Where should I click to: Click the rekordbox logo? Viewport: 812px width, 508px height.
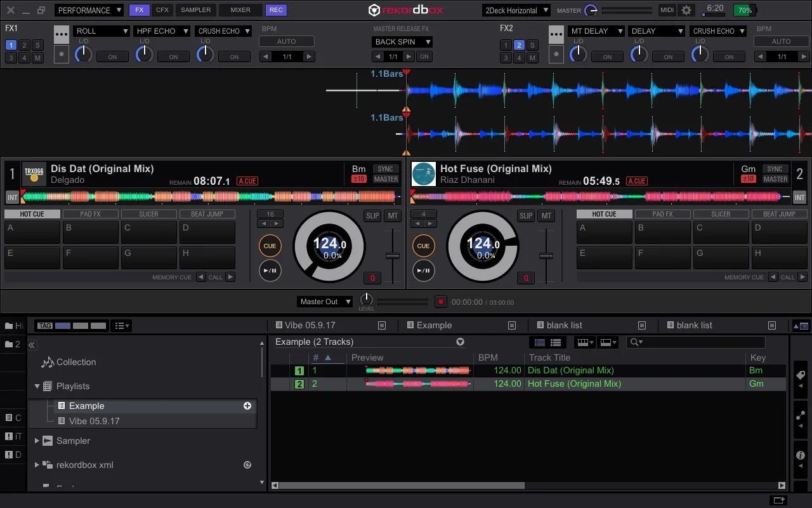[x=406, y=10]
